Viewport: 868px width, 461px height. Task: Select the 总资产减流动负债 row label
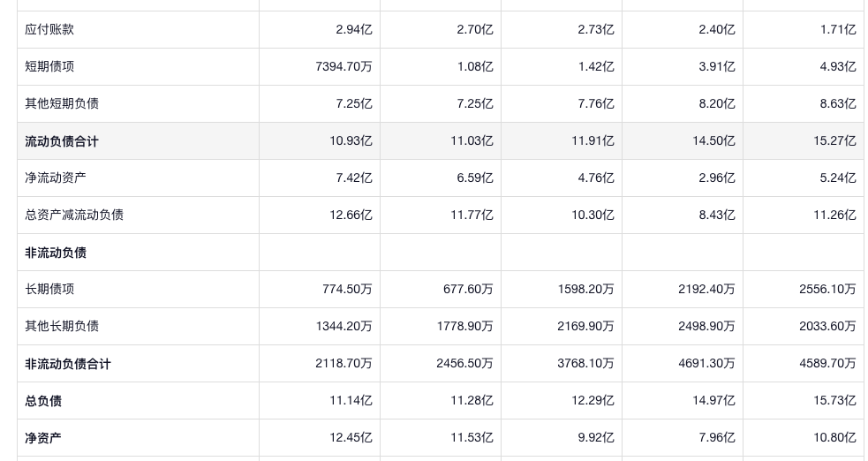pyautogui.click(x=74, y=215)
